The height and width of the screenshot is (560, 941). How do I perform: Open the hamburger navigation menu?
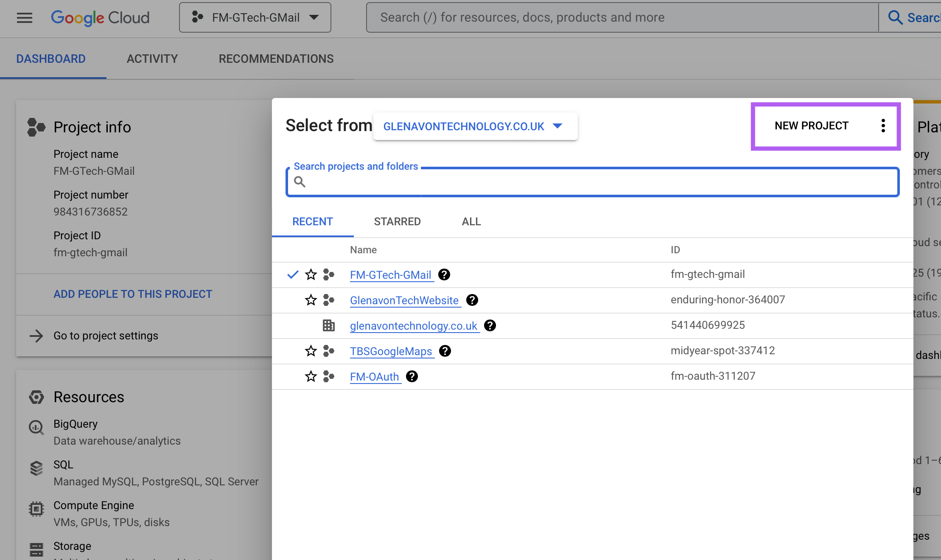click(x=25, y=17)
